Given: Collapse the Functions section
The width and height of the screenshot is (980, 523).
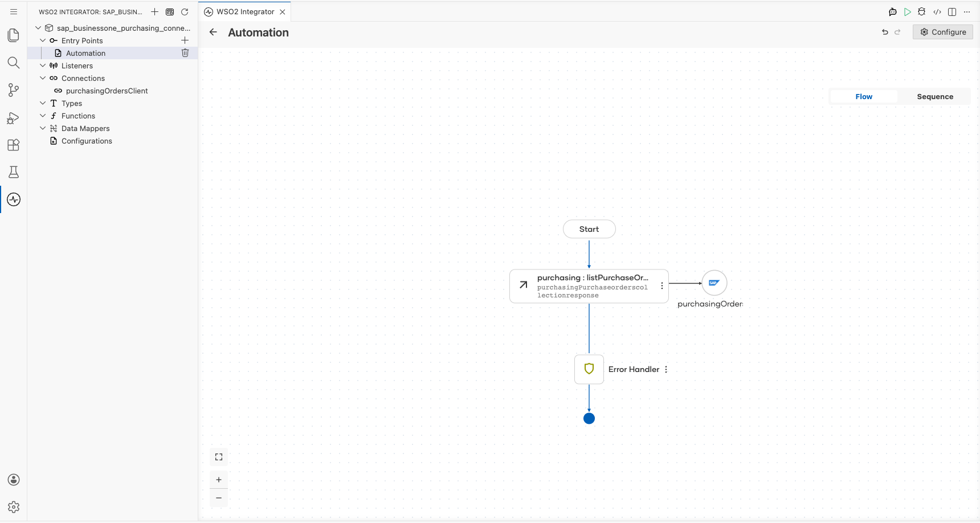Looking at the screenshot, I should pyautogui.click(x=43, y=116).
